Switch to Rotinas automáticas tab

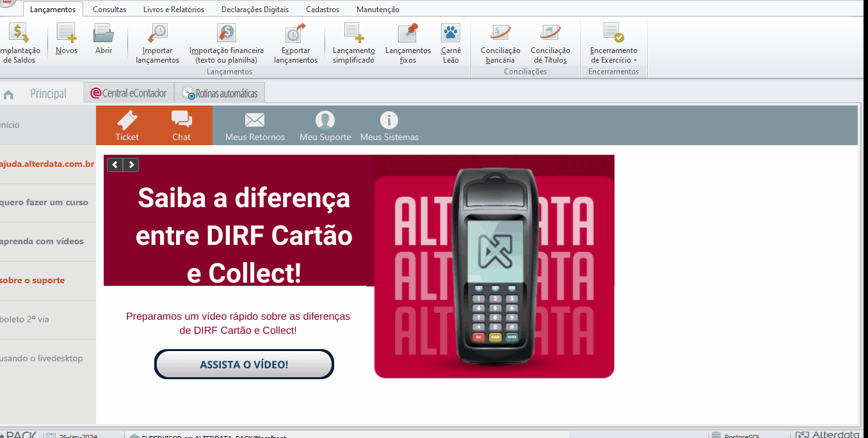220,93
